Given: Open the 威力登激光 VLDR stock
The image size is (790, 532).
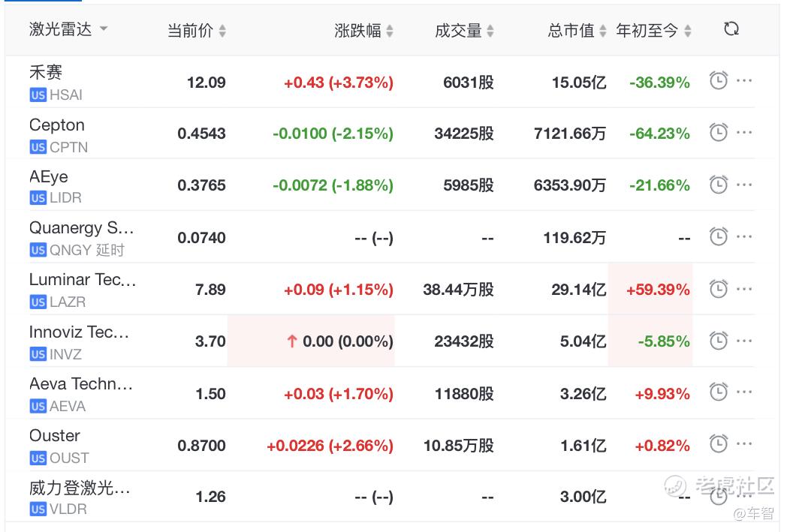Looking at the screenshot, I should point(80,488).
